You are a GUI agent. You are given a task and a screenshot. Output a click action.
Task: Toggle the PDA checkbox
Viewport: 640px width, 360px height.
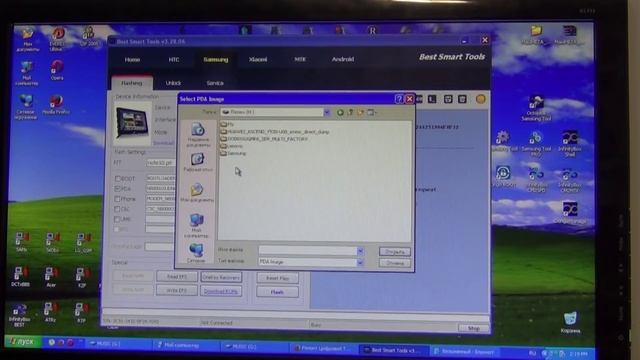point(118,189)
